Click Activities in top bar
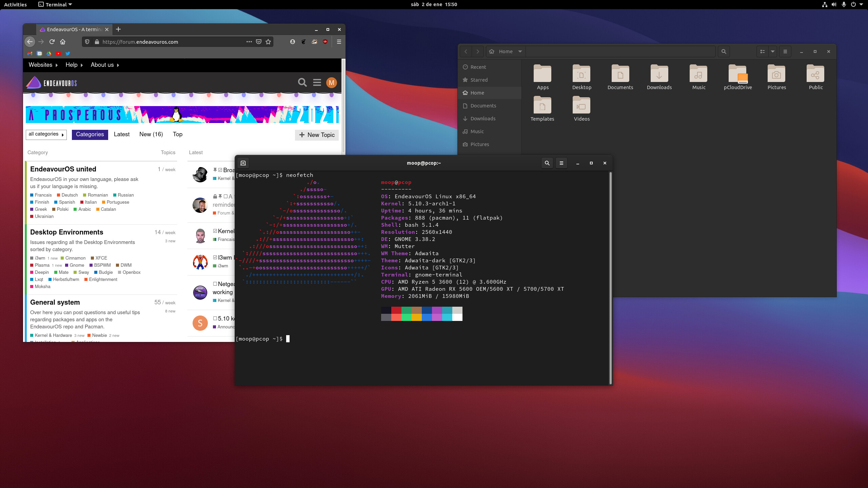 15,4
